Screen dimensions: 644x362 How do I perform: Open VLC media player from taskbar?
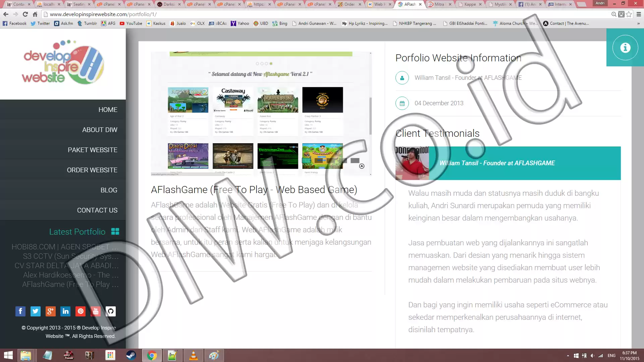click(194, 355)
